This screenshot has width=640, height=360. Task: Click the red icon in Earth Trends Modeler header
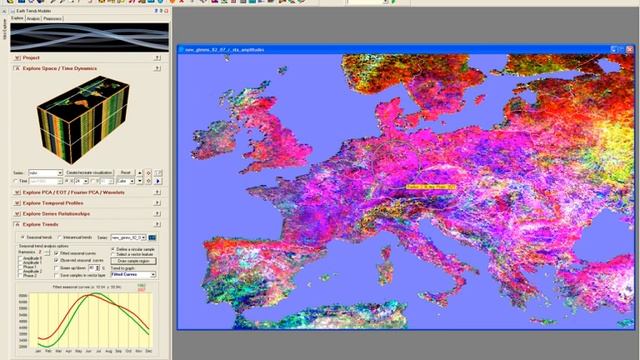[166, 11]
